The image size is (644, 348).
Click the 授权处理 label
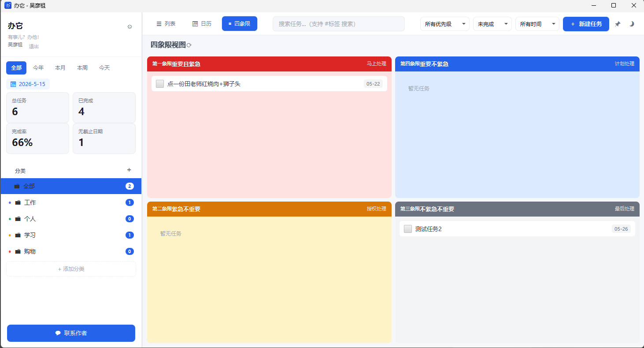(x=377, y=209)
